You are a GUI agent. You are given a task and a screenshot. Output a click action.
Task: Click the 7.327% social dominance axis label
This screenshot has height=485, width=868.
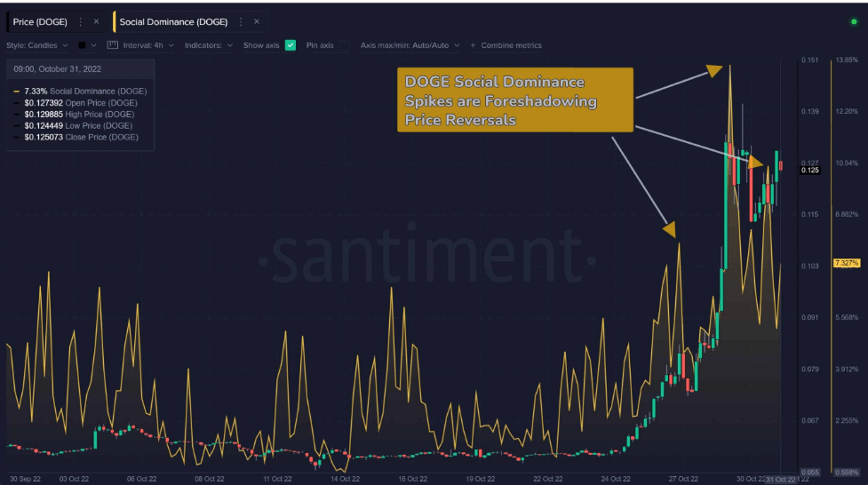coord(847,263)
